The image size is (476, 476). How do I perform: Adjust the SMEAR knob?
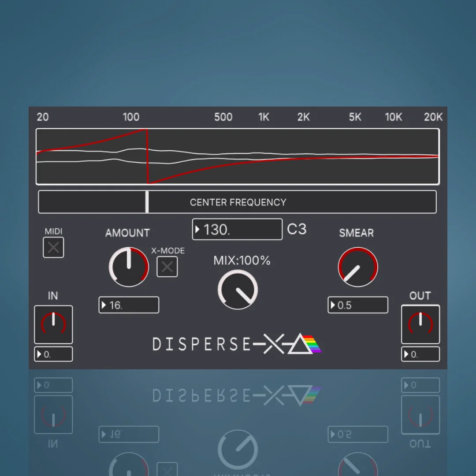[x=358, y=267]
